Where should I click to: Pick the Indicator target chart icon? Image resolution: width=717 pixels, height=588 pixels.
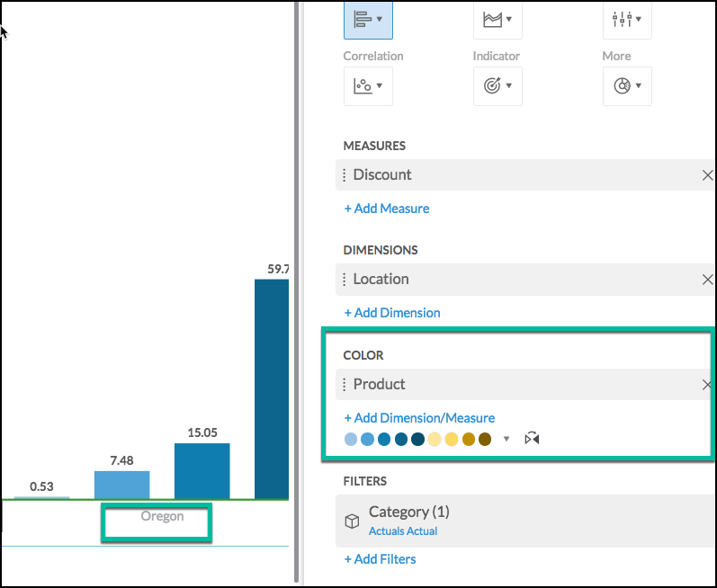[492, 85]
